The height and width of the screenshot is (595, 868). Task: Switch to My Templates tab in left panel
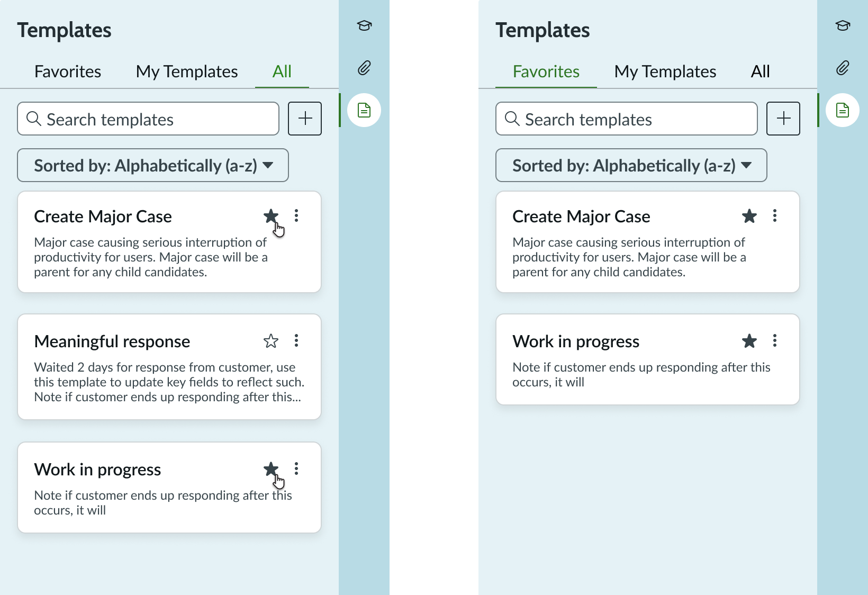tap(187, 71)
